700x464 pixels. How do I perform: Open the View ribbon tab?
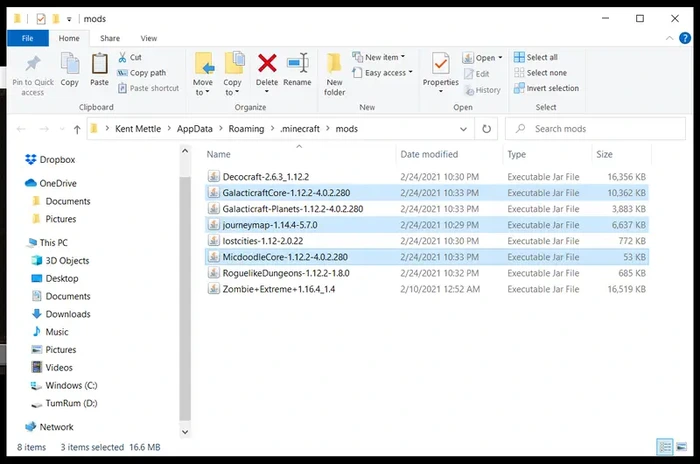149,38
